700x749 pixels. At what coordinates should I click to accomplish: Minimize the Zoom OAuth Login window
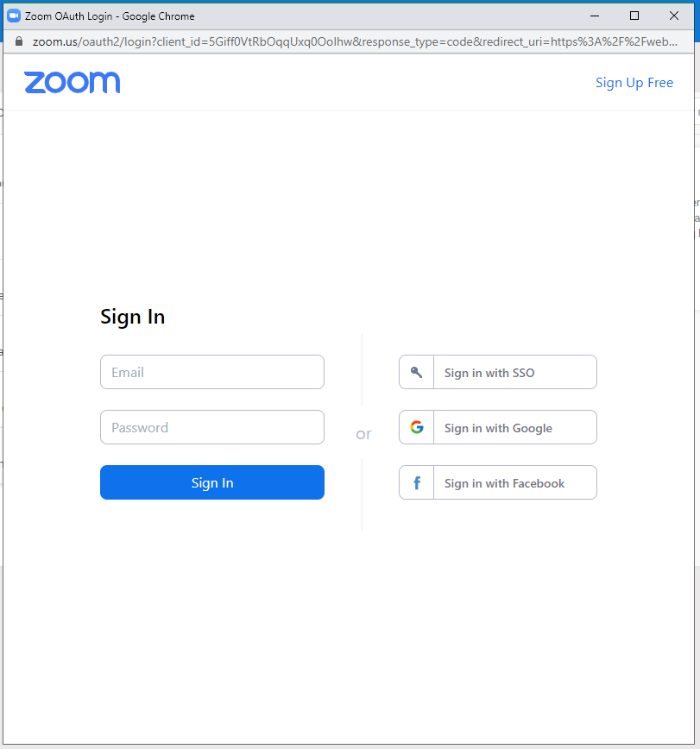pyautogui.click(x=595, y=16)
